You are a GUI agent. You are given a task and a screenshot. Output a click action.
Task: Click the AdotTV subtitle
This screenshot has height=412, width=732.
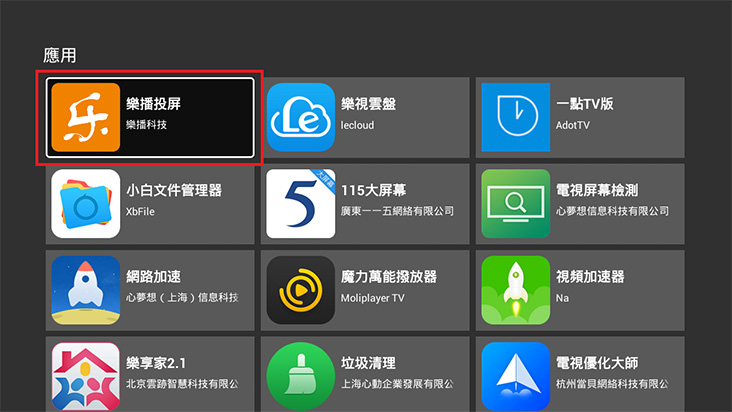click(572, 125)
